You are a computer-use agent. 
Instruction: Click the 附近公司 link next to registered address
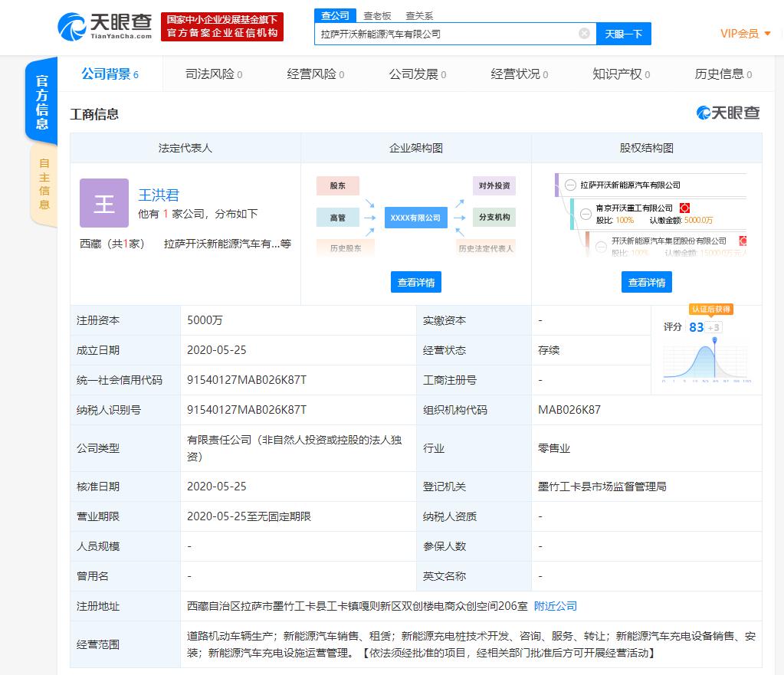554,605
